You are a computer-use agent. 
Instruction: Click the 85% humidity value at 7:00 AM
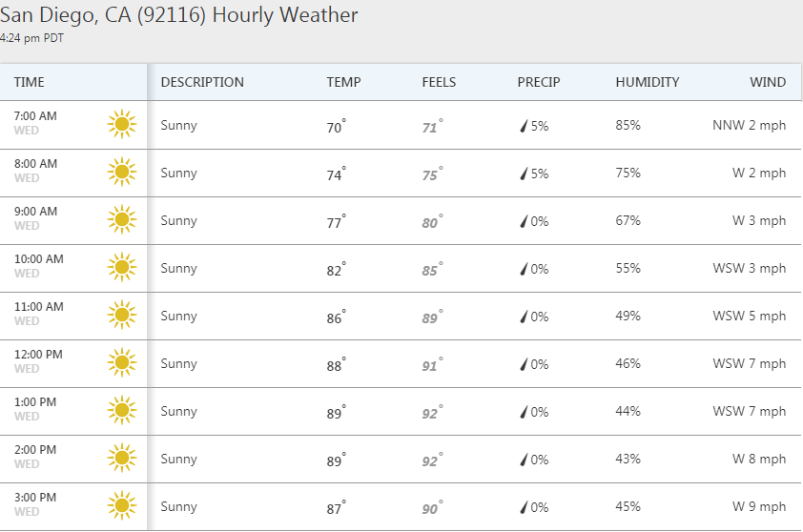[x=628, y=125]
